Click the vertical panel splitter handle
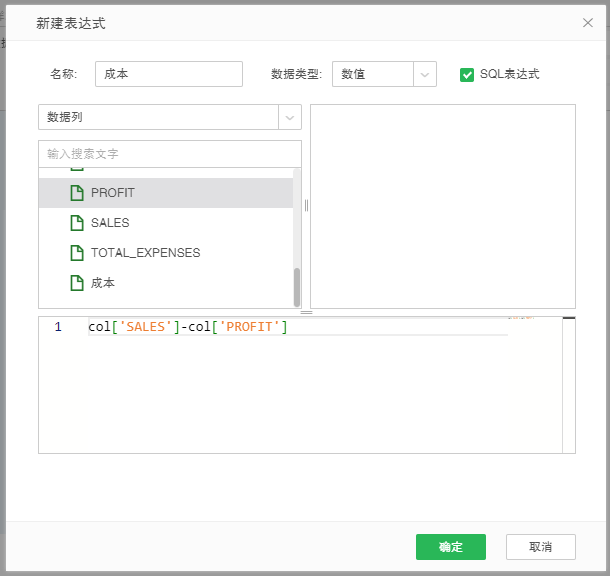This screenshot has height=576, width=610. coord(306,205)
